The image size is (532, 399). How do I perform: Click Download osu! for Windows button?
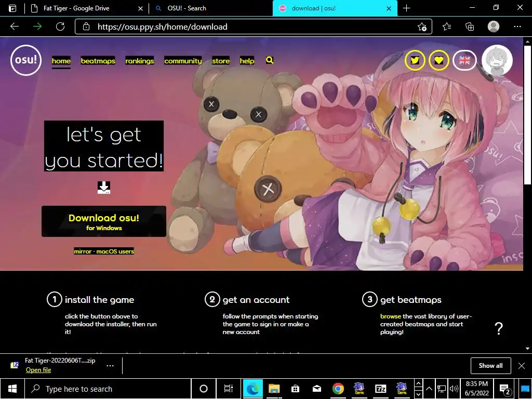(104, 221)
